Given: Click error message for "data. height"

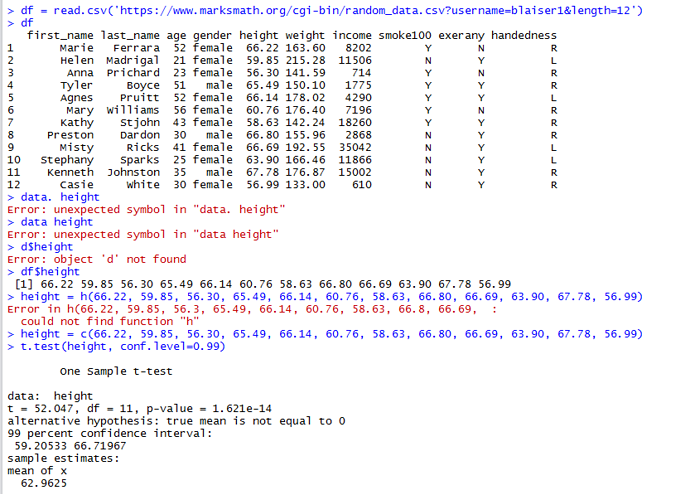Looking at the screenshot, I should [145, 210].
